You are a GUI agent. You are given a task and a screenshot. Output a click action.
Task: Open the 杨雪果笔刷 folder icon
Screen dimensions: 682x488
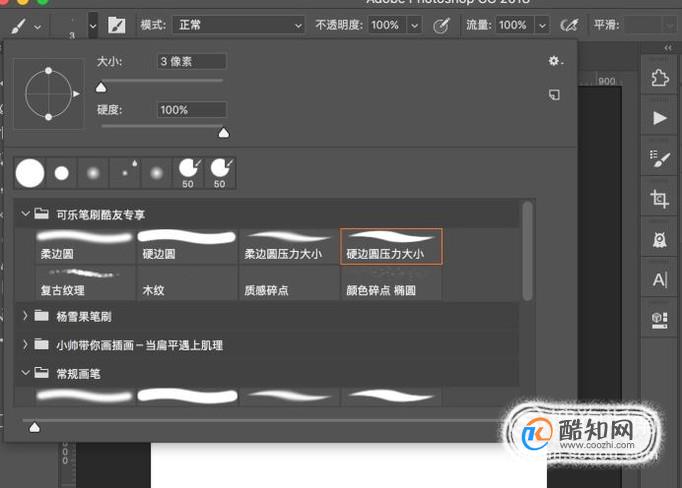point(41,315)
